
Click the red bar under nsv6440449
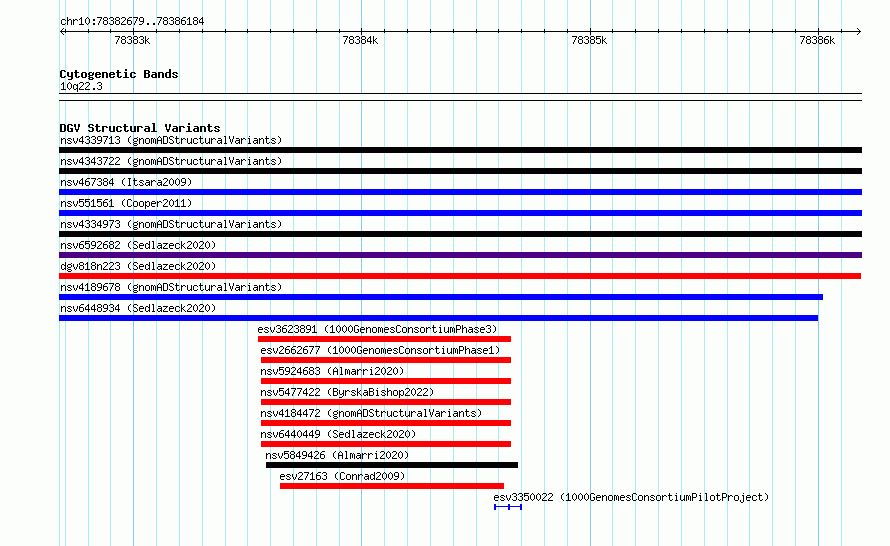386,444
